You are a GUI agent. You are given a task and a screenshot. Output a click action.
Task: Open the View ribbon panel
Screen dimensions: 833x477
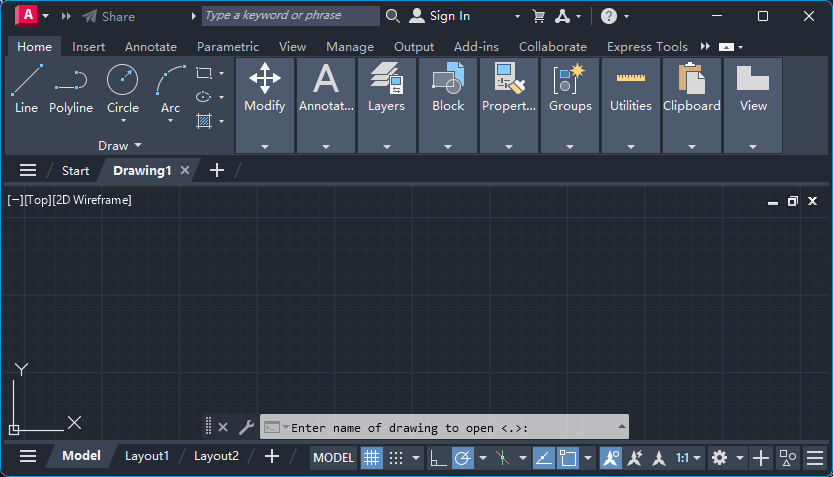[x=753, y=105]
